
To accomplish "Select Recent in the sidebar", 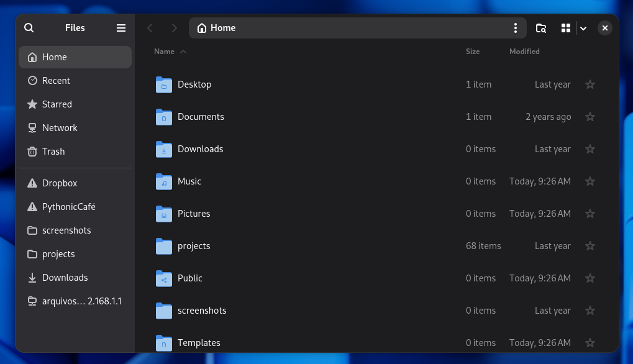I will 56,81.
